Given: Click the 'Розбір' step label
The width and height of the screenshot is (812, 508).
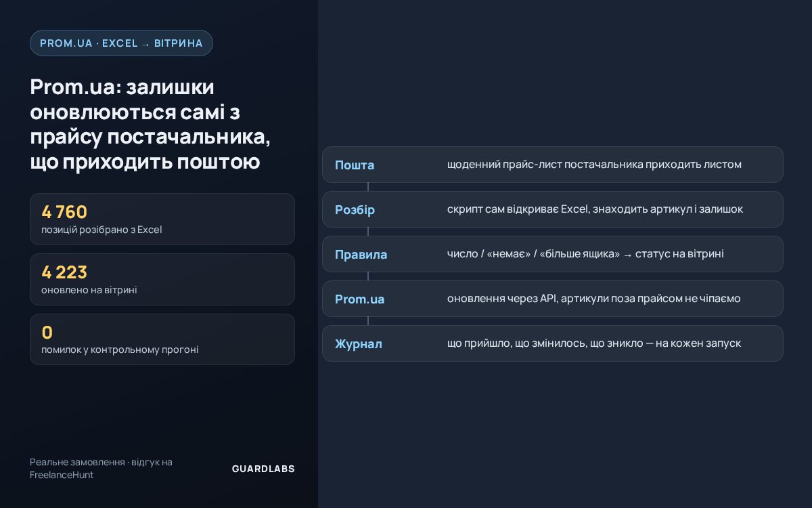Looking at the screenshot, I should click(355, 210).
